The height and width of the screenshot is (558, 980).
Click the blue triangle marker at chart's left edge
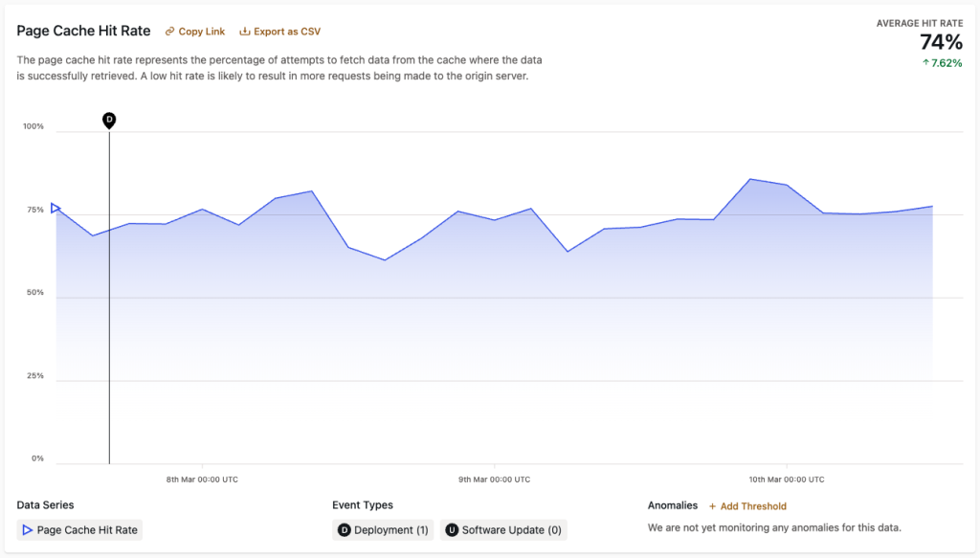(56, 208)
